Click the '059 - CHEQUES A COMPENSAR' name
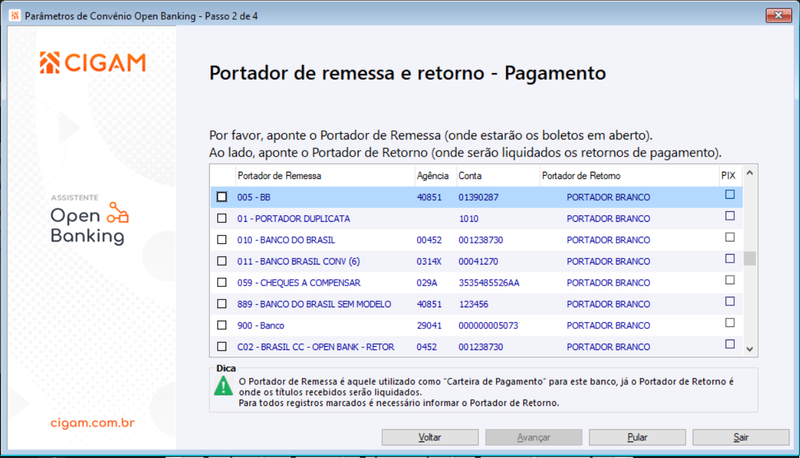The width and height of the screenshot is (800, 458). pos(298,283)
